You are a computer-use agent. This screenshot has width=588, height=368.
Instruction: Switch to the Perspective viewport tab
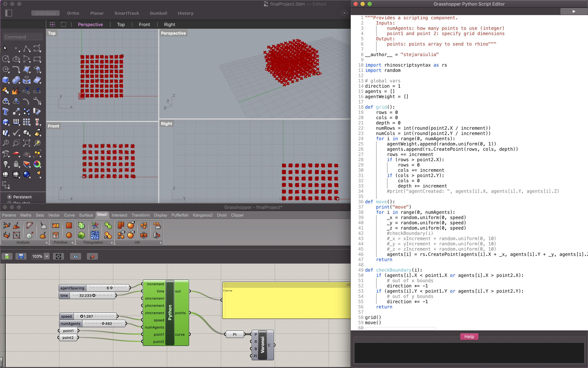pyautogui.click(x=90, y=24)
